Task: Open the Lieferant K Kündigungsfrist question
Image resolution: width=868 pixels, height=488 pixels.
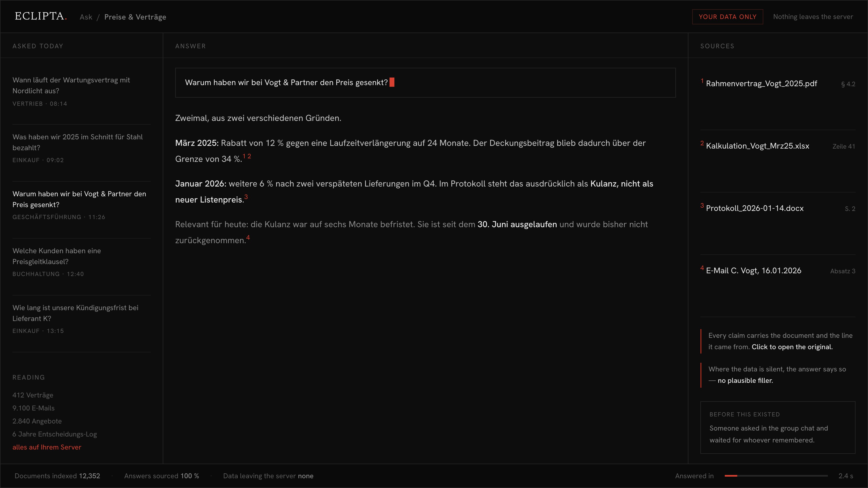Action: pyautogui.click(x=82, y=319)
